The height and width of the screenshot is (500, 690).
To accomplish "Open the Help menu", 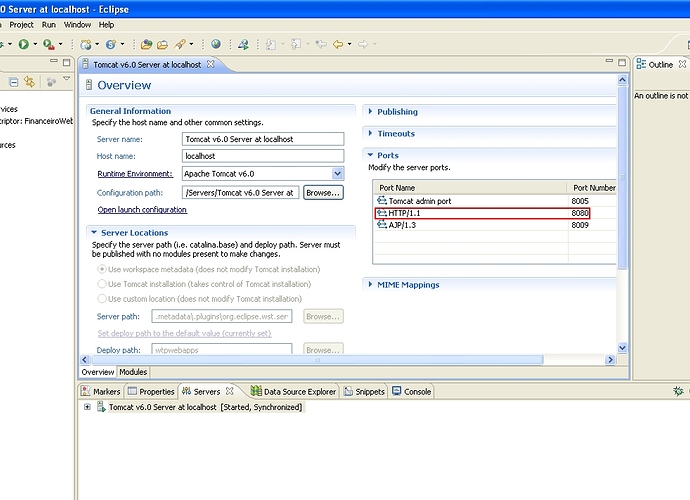I will tap(106, 25).
